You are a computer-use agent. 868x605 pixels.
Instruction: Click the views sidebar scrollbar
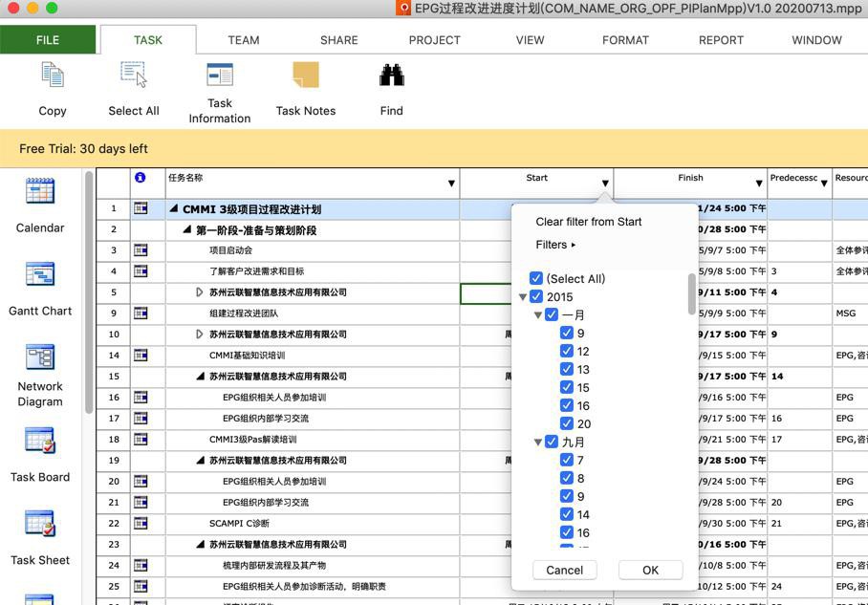[89, 292]
